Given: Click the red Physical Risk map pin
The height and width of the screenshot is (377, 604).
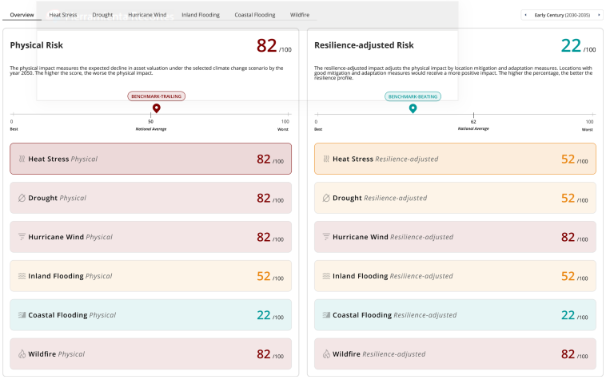Looking at the screenshot, I should (x=156, y=108).
